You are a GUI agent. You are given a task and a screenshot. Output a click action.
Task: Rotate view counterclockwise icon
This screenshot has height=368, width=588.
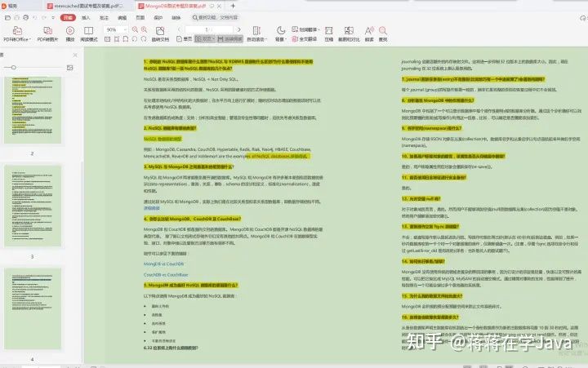pos(135,39)
